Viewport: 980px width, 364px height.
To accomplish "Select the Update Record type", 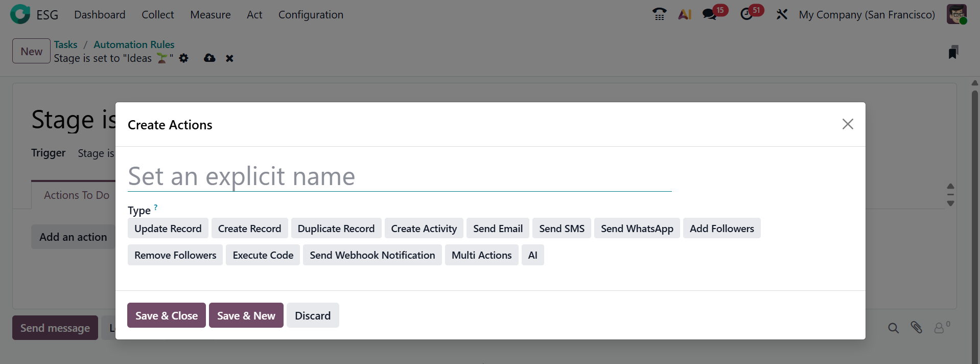I will coord(168,229).
